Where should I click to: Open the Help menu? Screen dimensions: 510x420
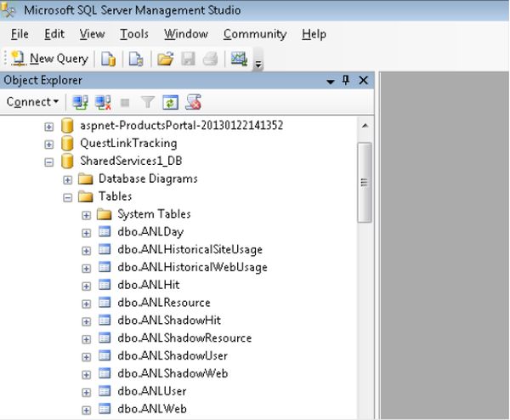[314, 34]
